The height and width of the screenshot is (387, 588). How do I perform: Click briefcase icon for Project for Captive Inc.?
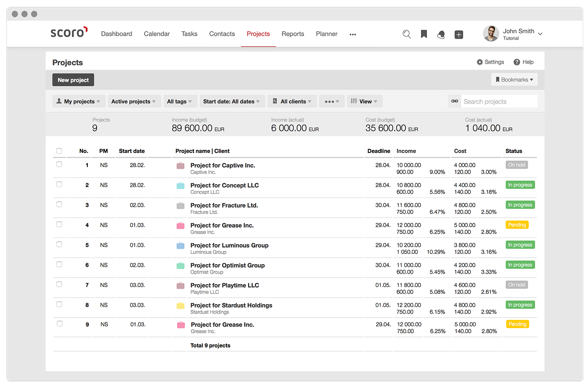[x=180, y=166]
